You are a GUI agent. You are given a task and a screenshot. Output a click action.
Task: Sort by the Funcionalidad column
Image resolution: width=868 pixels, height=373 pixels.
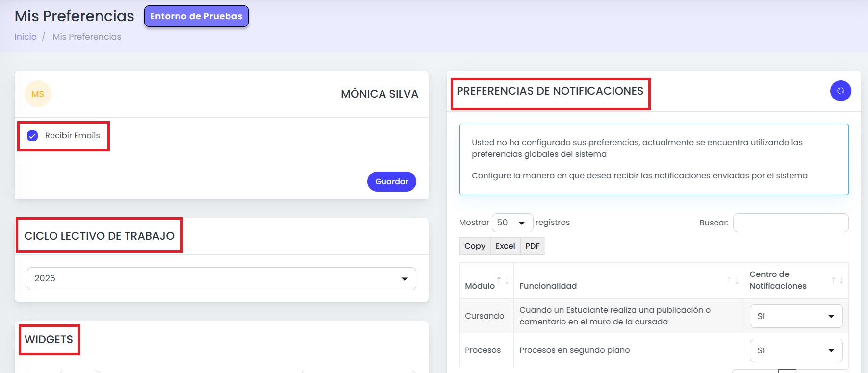click(629, 281)
